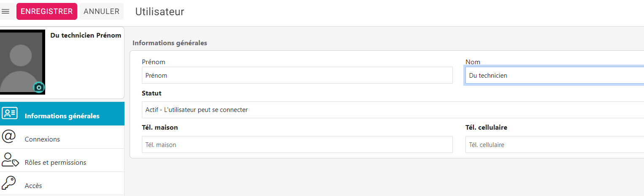The height and width of the screenshot is (196, 644).
Task: Click the Nom field containing Du technicien
Action: [x=555, y=76]
